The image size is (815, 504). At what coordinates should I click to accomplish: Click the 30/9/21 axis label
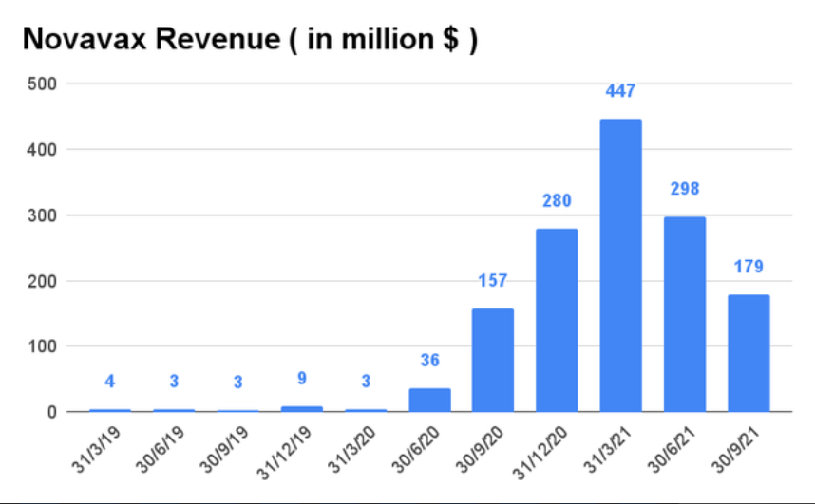click(735, 450)
